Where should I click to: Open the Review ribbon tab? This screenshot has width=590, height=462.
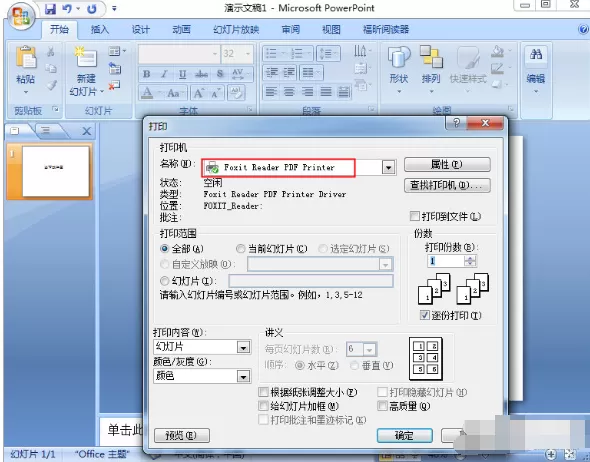[291, 29]
